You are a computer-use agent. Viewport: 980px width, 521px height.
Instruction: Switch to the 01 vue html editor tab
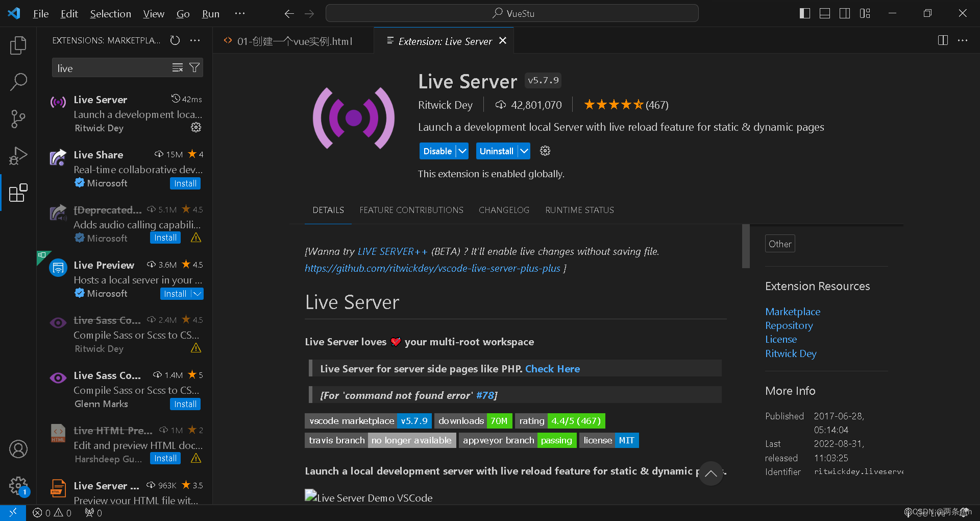[x=294, y=41]
